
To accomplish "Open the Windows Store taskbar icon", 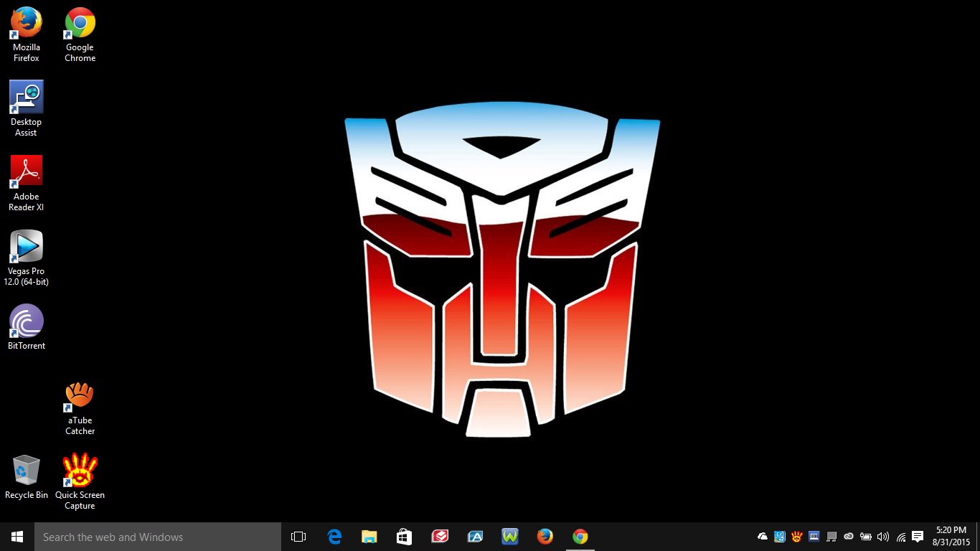I will point(405,537).
